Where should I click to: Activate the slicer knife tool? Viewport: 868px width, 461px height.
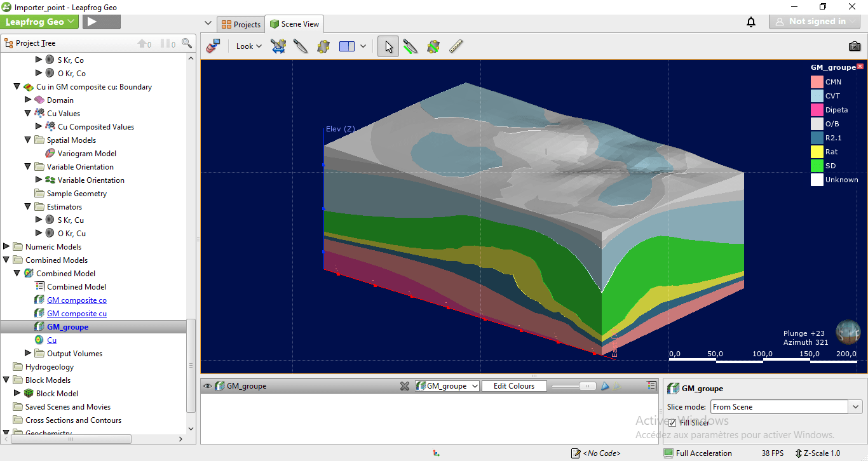(x=301, y=46)
